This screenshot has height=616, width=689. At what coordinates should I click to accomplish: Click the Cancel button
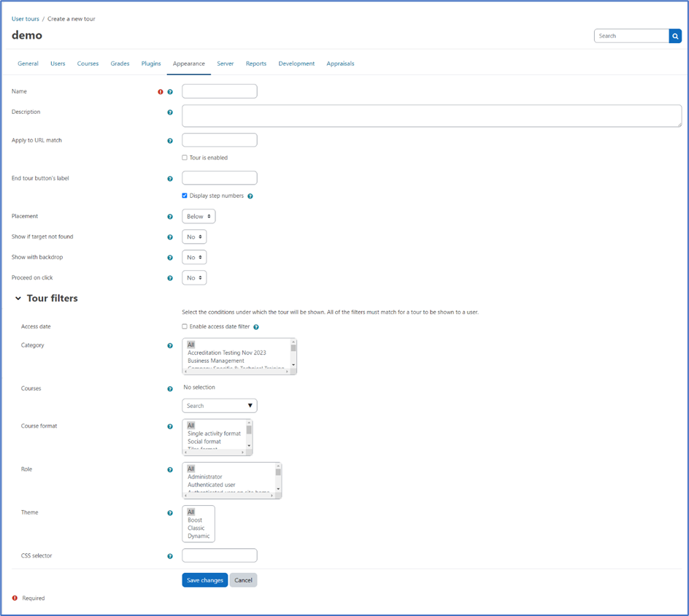click(x=243, y=580)
